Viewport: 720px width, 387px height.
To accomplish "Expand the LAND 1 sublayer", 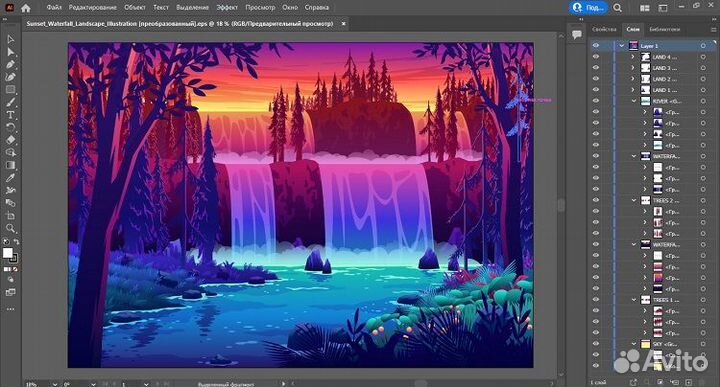I will coord(633,90).
